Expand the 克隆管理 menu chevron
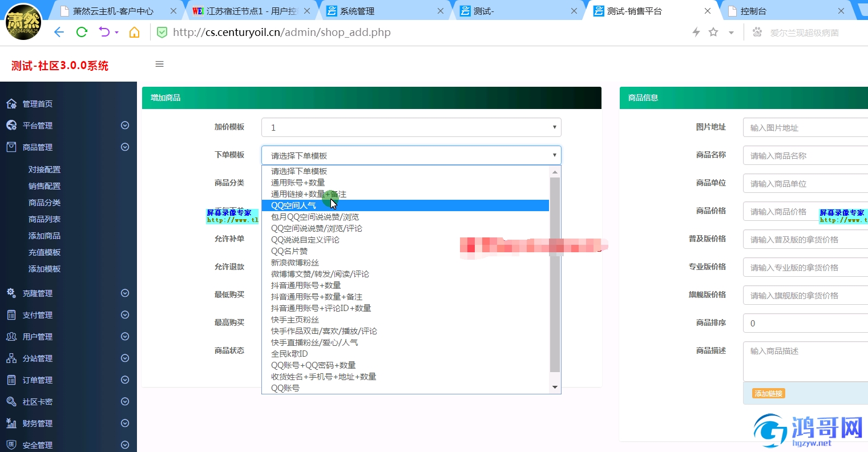868x452 pixels. click(x=125, y=293)
